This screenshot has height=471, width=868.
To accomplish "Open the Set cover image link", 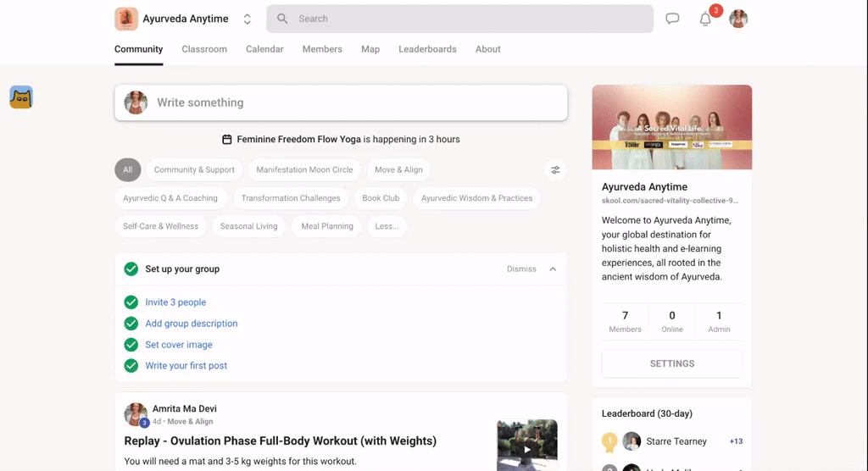I will [x=179, y=344].
